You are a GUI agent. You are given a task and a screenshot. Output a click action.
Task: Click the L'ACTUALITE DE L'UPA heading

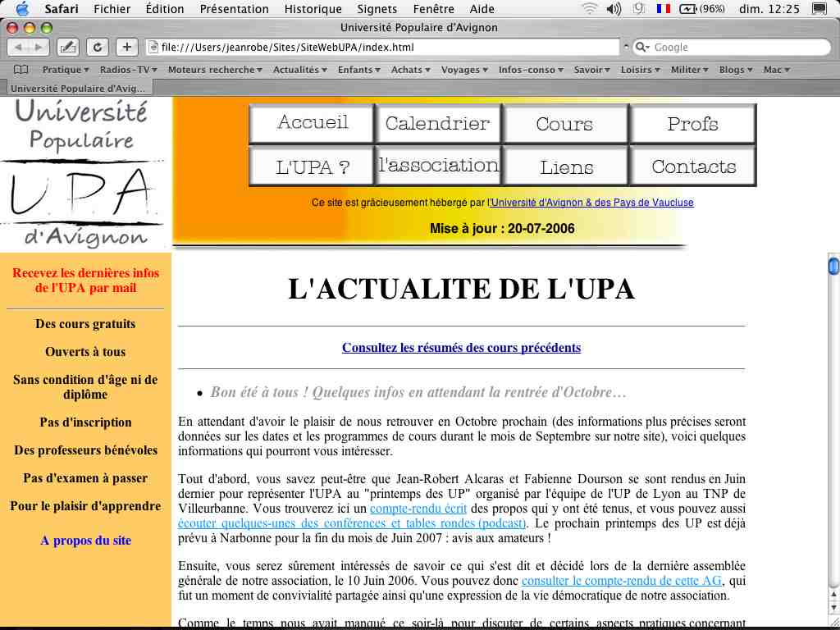461,289
